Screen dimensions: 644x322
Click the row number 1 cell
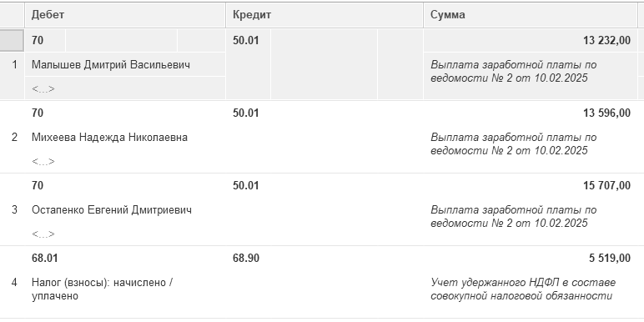point(13,64)
